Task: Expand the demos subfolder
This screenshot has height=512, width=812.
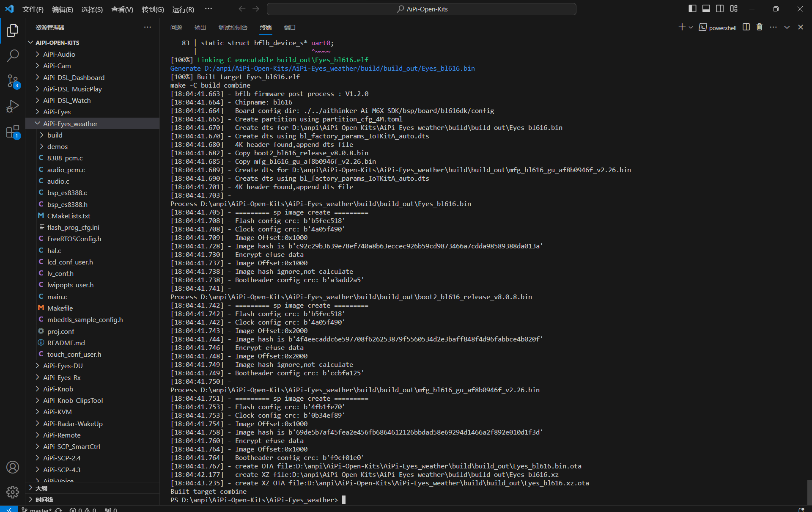Action: (92, 146)
